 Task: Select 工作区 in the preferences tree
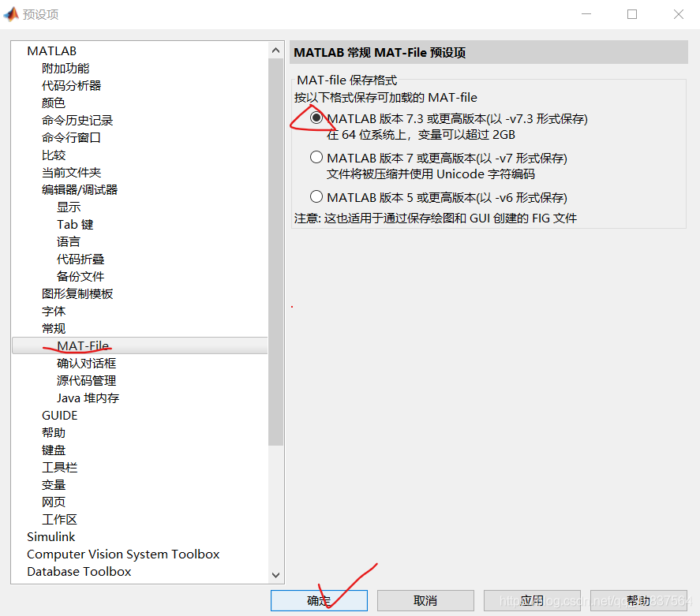(x=60, y=520)
